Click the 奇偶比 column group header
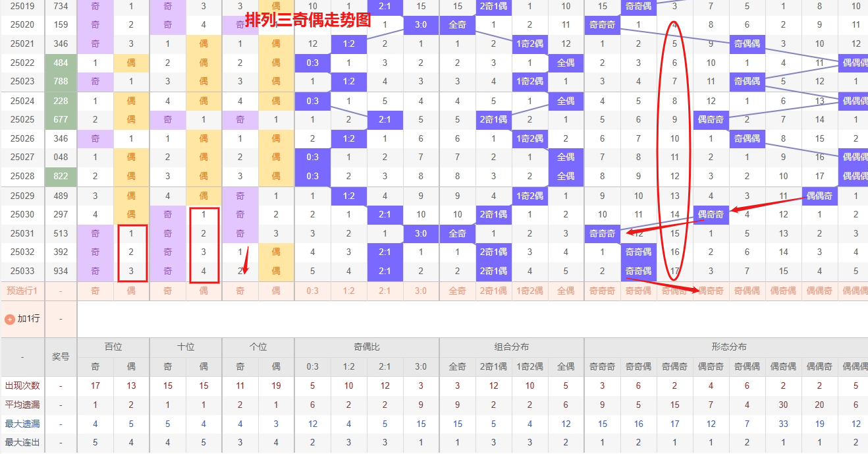 click(x=367, y=347)
